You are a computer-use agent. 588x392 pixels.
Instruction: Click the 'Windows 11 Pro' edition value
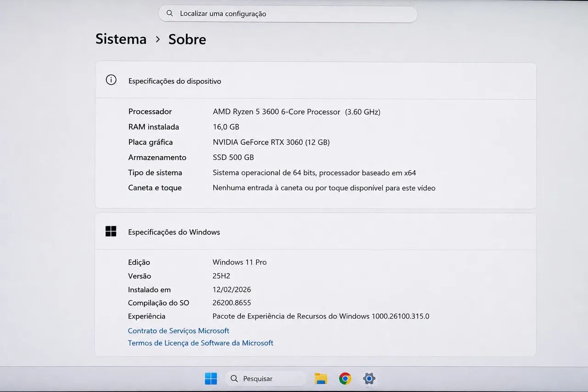pos(239,262)
